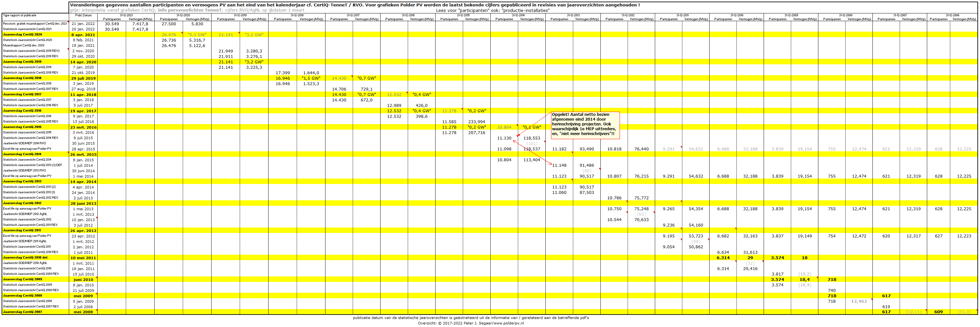Click the participants value "14.706"
This screenshot has width=980, height=327.
pos(339,89)
